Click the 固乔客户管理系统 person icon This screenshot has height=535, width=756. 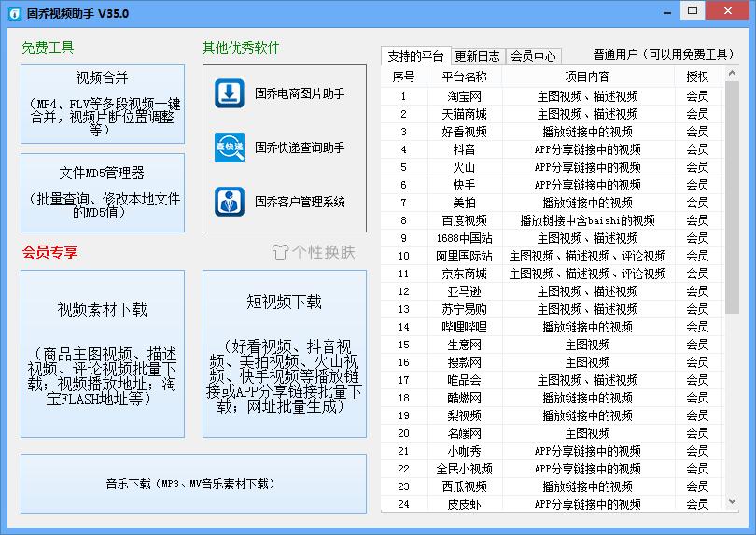[x=229, y=201]
